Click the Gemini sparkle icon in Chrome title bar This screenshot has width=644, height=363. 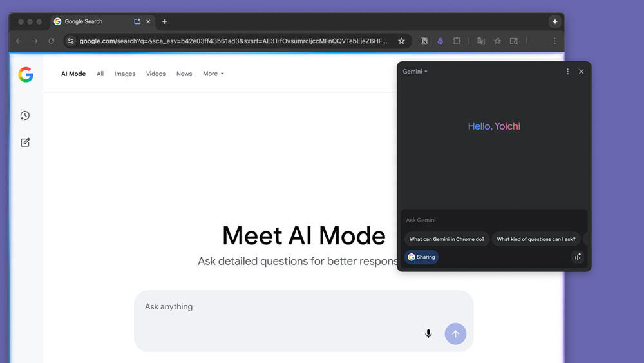(x=555, y=21)
